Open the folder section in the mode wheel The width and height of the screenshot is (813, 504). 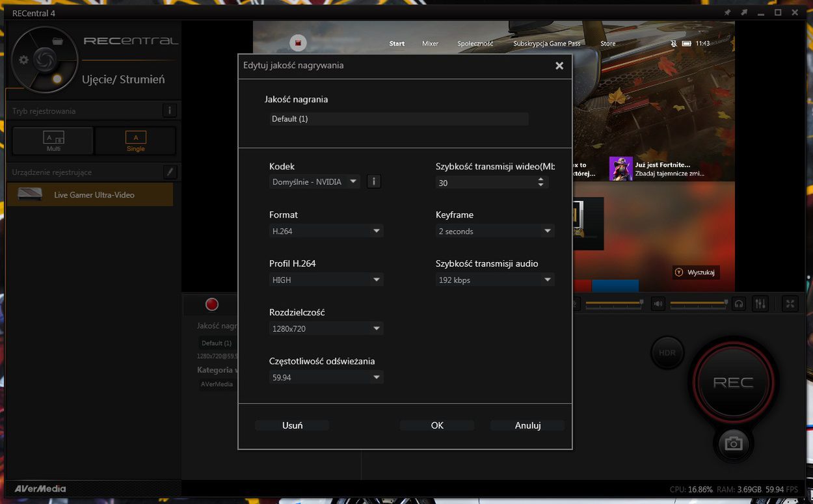57,41
